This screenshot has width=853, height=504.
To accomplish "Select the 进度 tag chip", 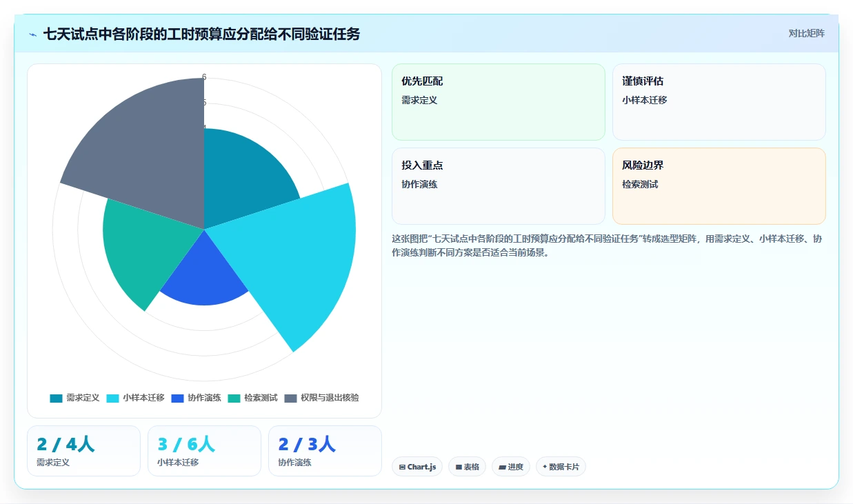I will [x=511, y=467].
